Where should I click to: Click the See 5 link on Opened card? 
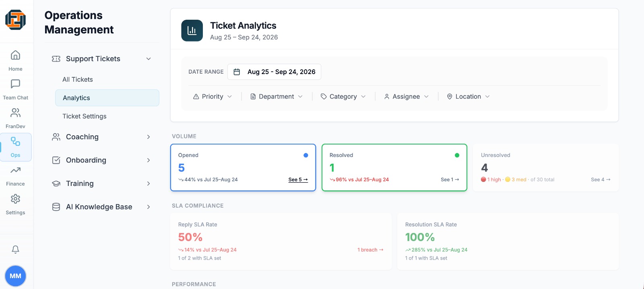click(x=298, y=180)
